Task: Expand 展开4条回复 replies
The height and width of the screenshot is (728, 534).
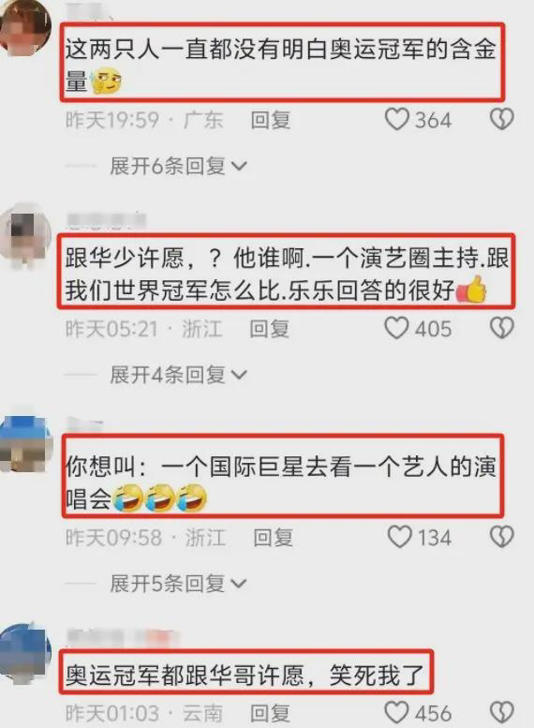Action: click(x=178, y=375)
